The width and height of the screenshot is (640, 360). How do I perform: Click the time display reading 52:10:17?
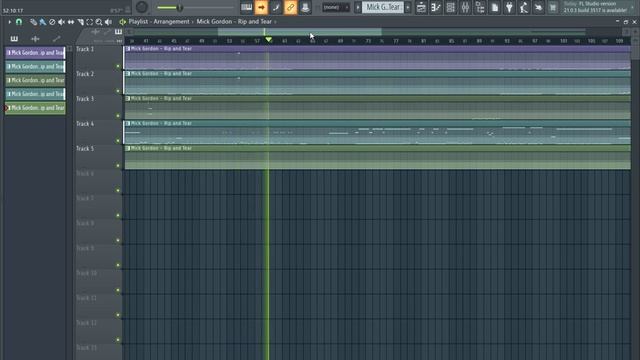pyautogui.click(x=13, y=11)
